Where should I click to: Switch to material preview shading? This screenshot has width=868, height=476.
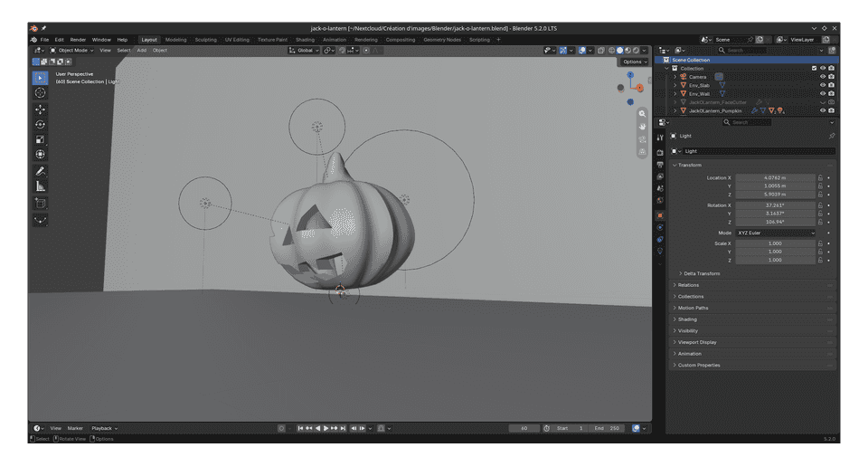[x=627, y=51]
